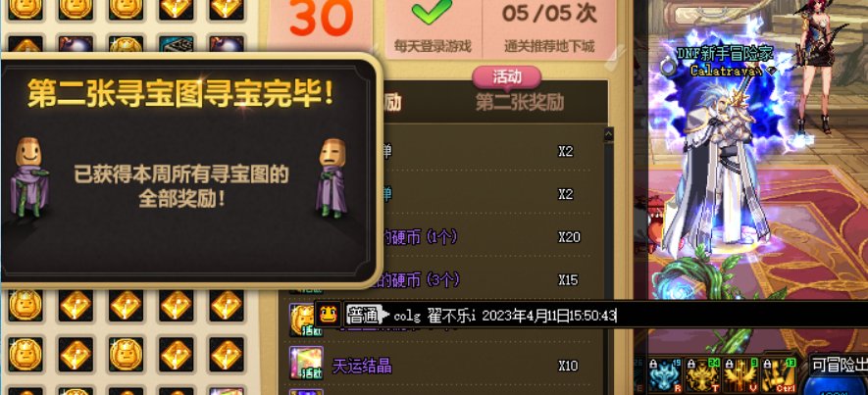Activate the golden cross skill on T key
Viewport: 868px width, 395px height.
pos(702,376)
